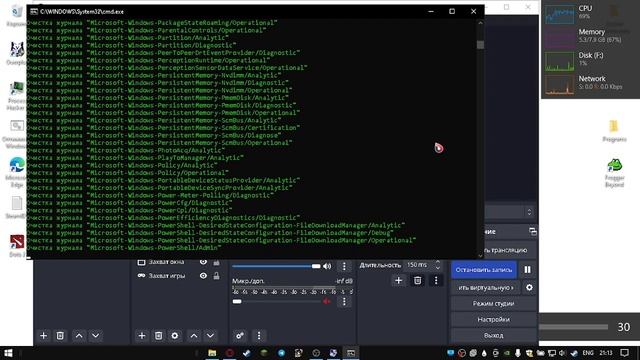Open the Network usage graph widget
This screenshot has width=640, height=360.
[560, 85]
